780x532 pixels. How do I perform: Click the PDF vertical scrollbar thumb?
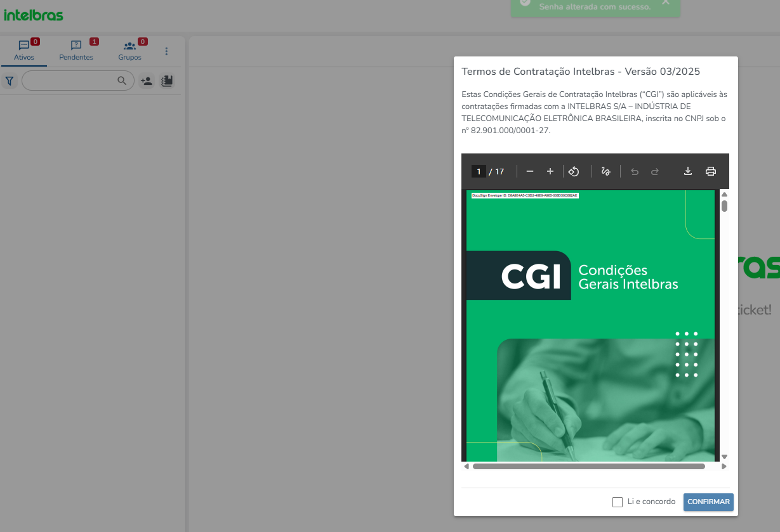[724, 205]
